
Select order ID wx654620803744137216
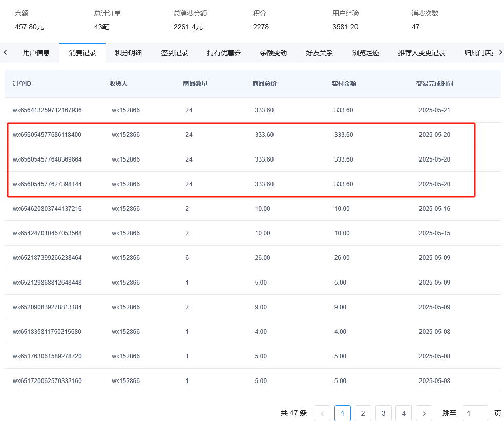(x=47, y=209)
